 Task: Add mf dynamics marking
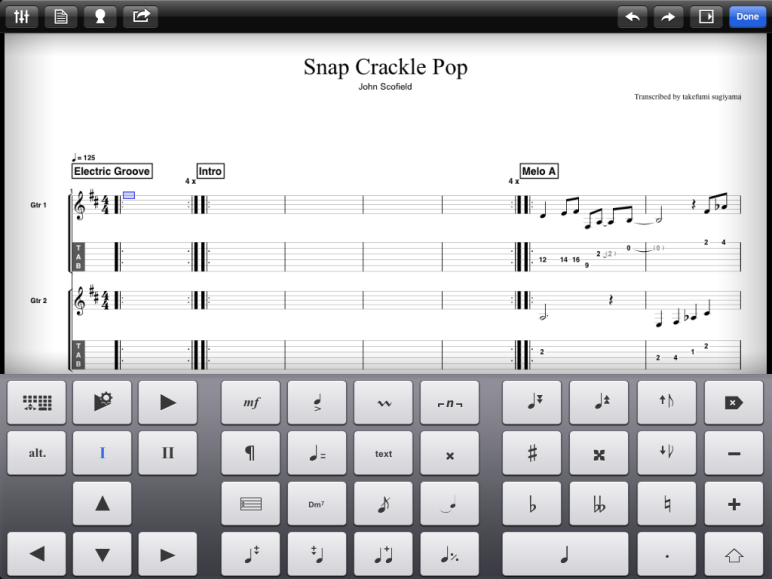point(251,402)
